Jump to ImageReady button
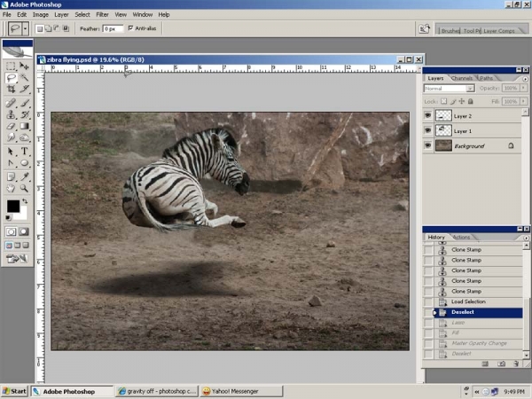 click(x=17, y=259)
